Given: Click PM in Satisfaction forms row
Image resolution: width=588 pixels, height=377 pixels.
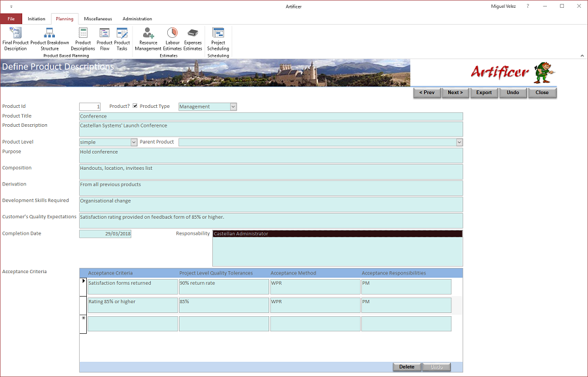Looking at the screenshot, I should click(406, 287).
